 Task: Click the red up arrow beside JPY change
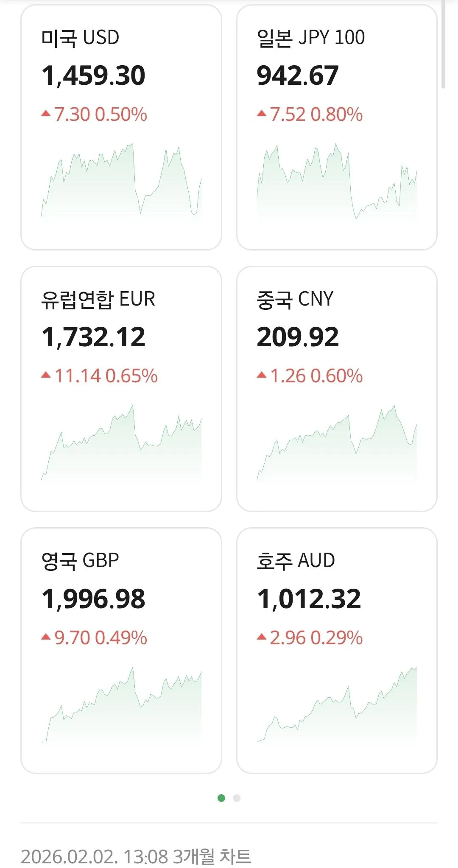(x=262, y=114)
